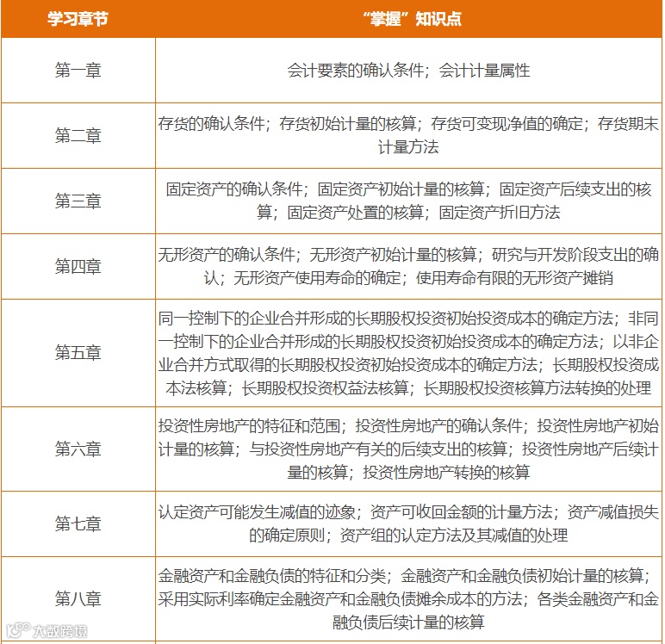Click the cell 会计要素的确认条件；会计计量属性
Image resolution: width=665 pixels, height=644 pixels.
pos(409,71)
